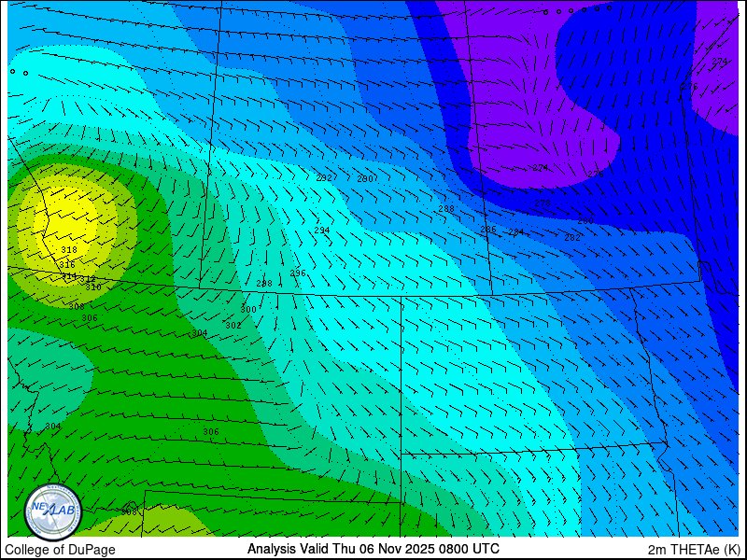Click the 302 contour label

233,326
